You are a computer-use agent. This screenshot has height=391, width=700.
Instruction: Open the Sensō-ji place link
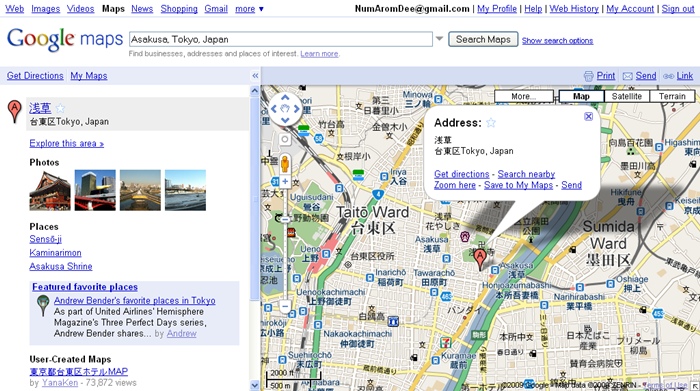point(46,239)
